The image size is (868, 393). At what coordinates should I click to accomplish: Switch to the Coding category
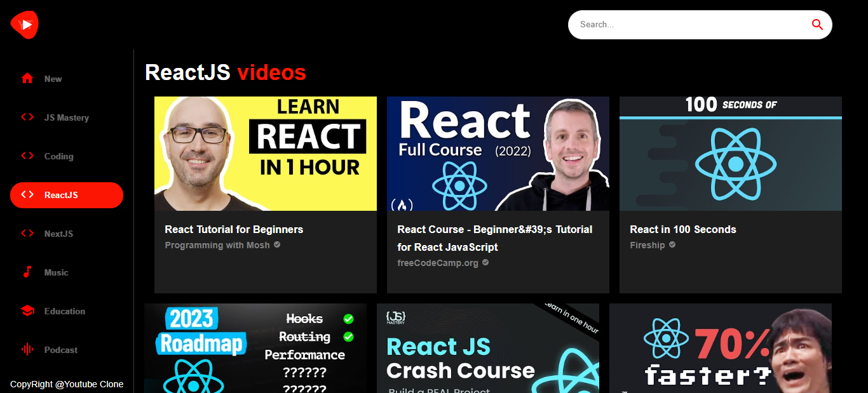(x=59, y=156)
